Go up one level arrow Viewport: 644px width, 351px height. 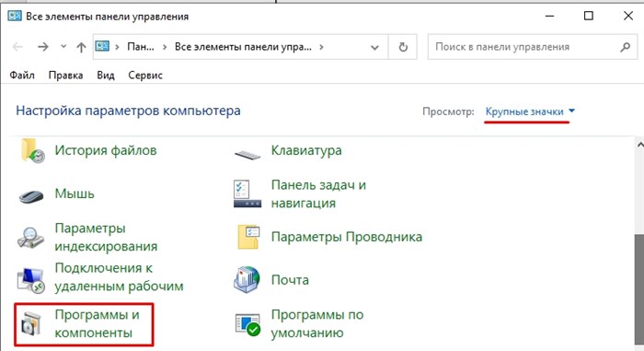[x=81, y=47]
